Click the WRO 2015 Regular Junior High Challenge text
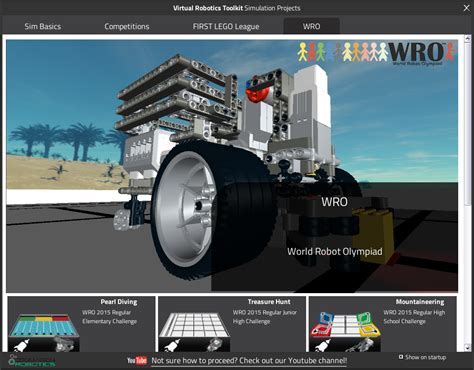 pos(265,317)
